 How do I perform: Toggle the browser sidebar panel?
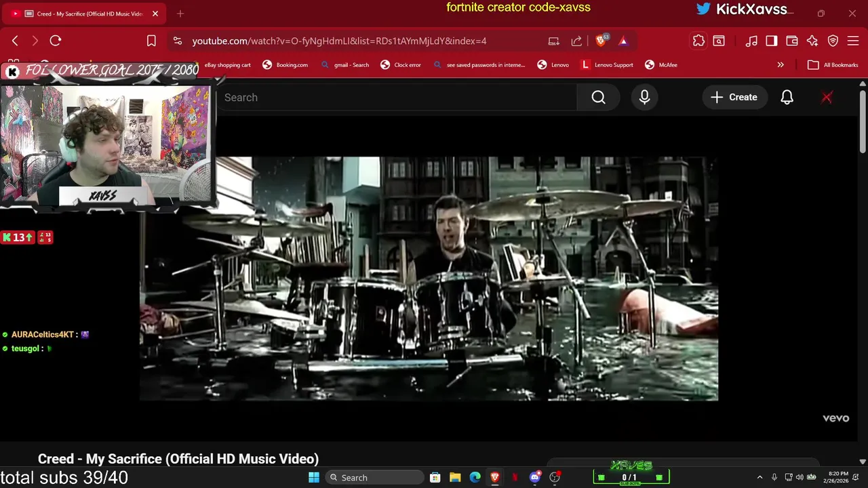[x=772, y=41]
